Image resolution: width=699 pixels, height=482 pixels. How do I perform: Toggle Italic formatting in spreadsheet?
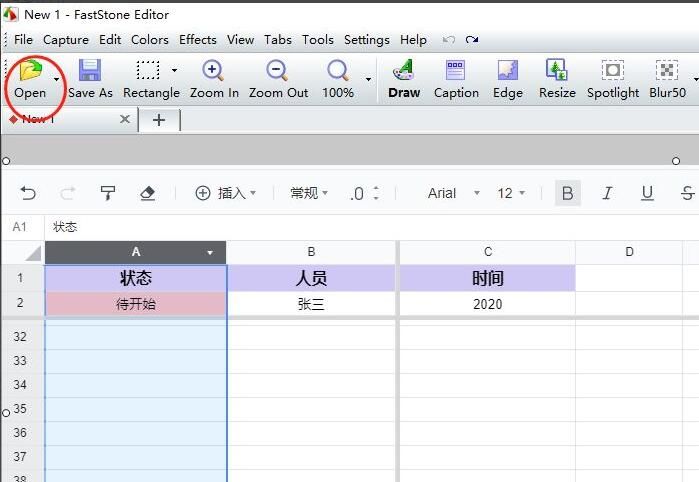click(607, 193)
